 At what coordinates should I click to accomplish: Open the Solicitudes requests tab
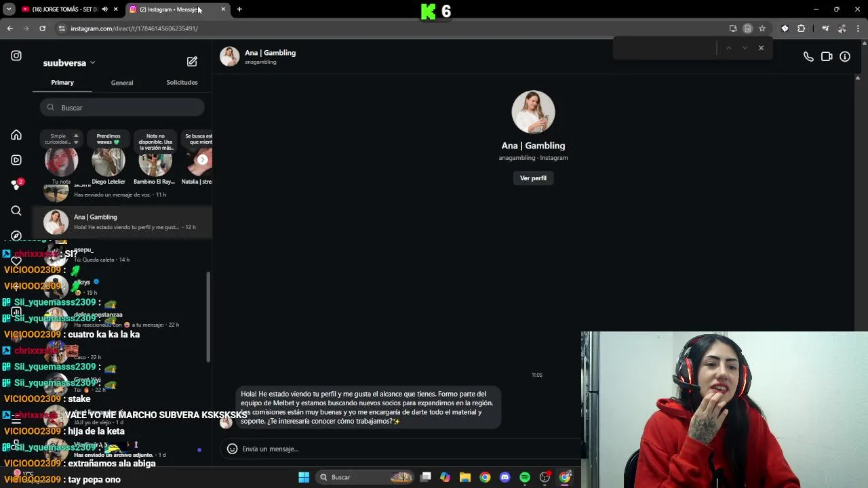click(x=182, y=83)
